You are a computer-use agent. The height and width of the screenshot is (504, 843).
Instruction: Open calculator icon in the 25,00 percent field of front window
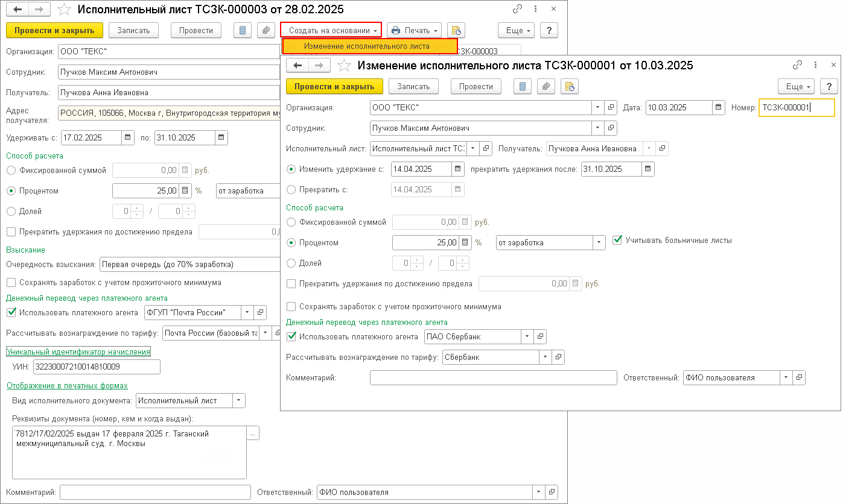coord(465,243)
